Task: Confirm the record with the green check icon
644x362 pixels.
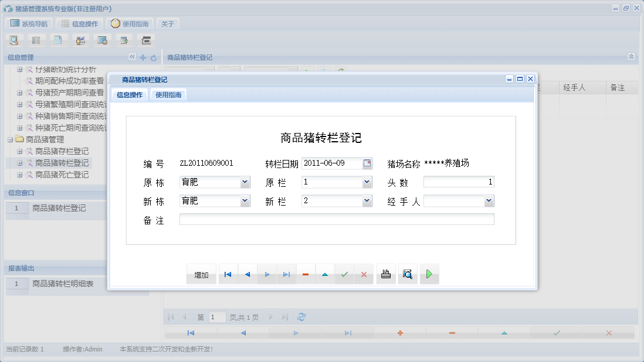Action: tap(344, 274)
